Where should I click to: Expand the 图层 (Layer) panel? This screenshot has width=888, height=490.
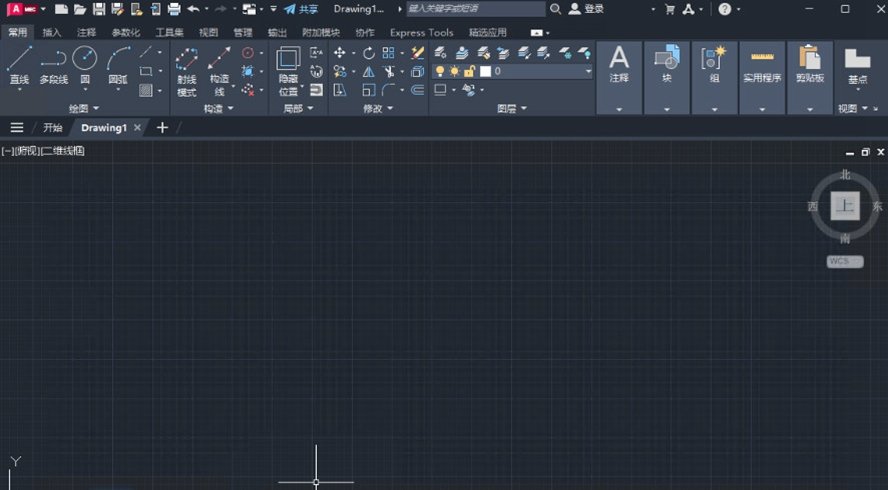coord(512,108)
